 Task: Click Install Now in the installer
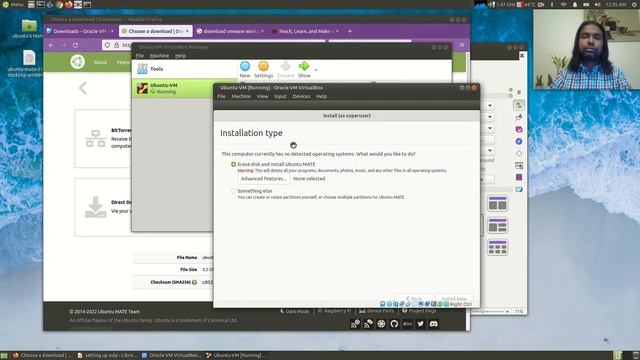[454, 299]
